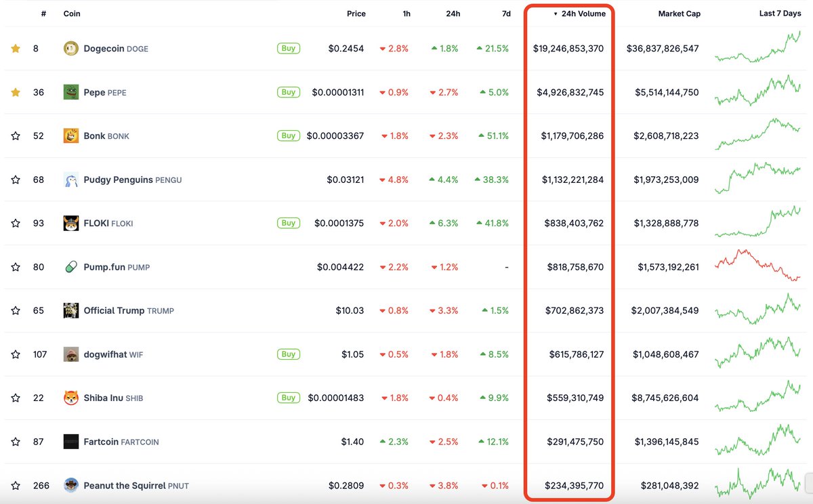The width and height of the screenshot is (813, 504).
Task: Click the dogwifhat logo
Action: point(71,354)
